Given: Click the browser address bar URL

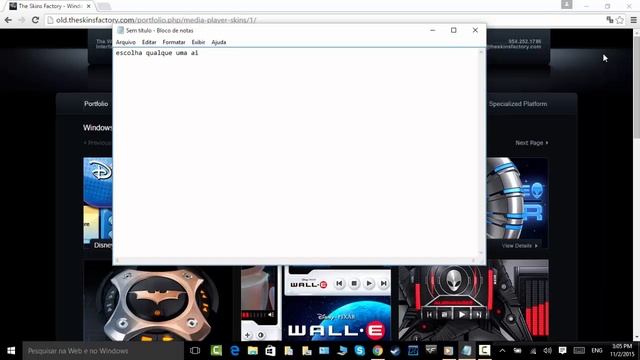Looking at the screenshot, I should (x=156, y=20).
